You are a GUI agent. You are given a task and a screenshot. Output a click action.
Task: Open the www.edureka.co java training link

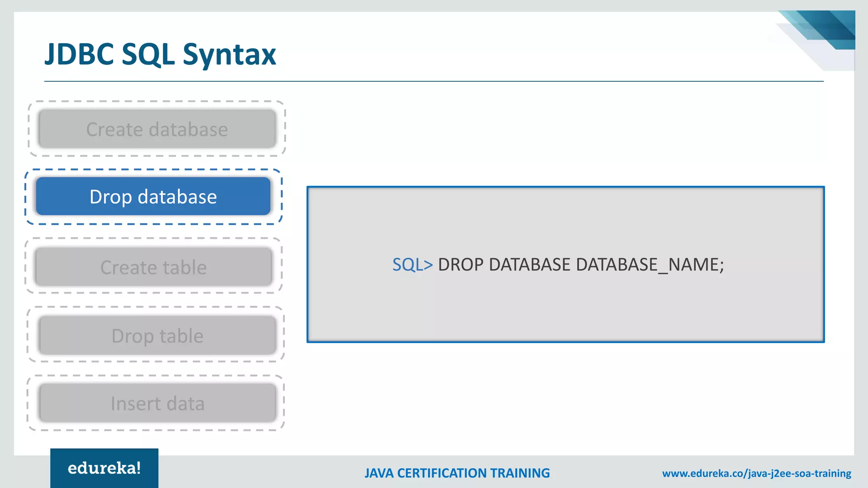pos(757,473)
